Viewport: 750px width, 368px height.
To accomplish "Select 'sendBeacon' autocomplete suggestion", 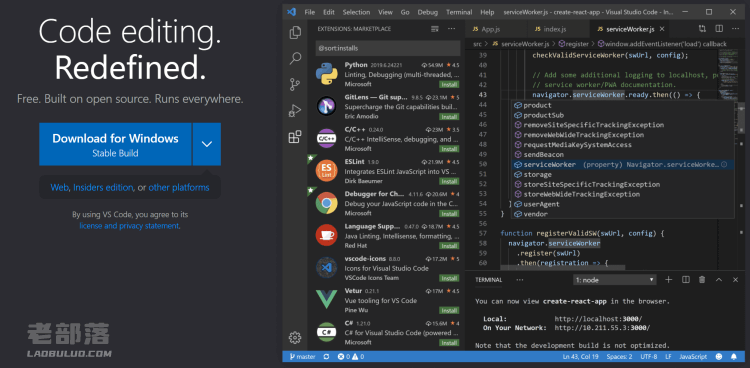I will [x=623, y=155].
